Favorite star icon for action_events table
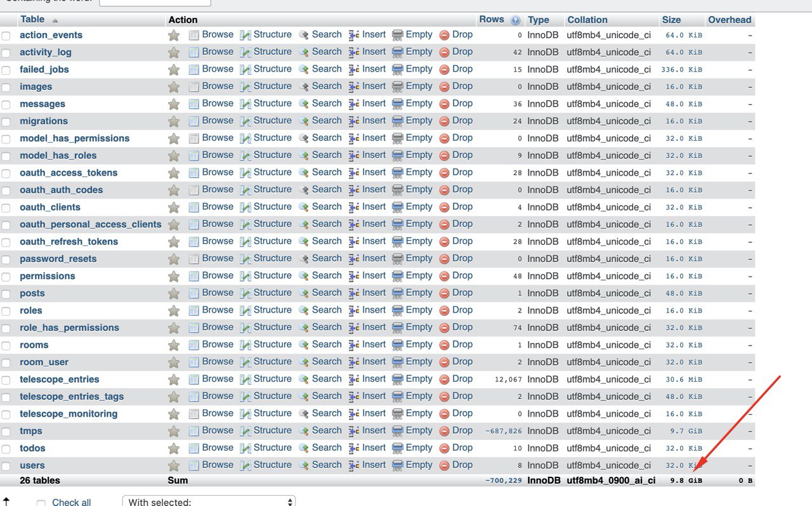 point(174,36)
